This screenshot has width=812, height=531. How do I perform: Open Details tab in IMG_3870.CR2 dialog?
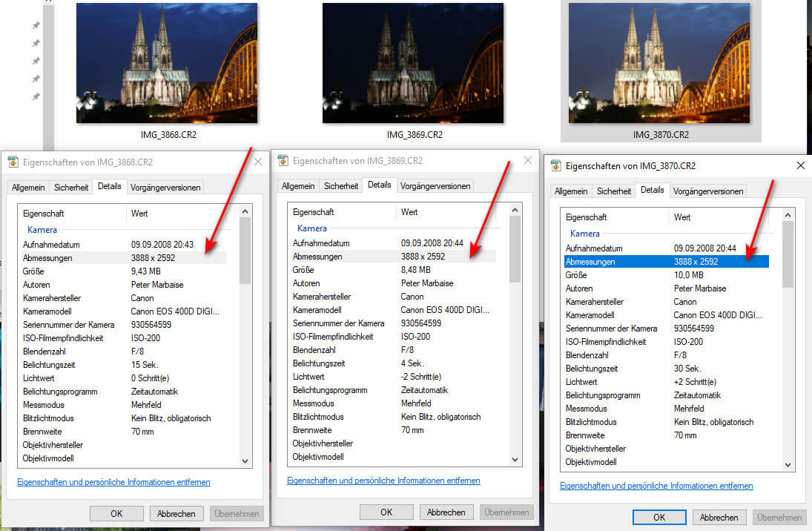[652, 190]
